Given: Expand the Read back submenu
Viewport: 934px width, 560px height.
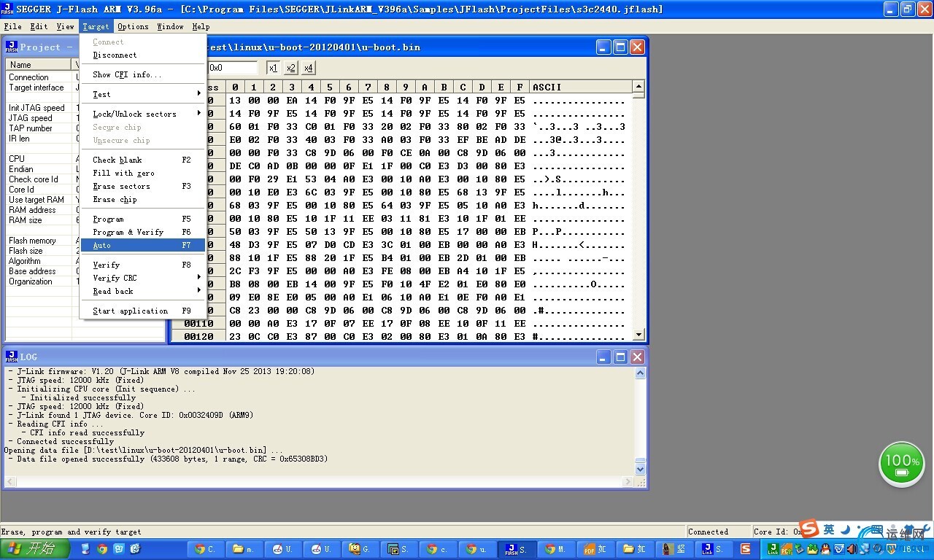Looking at the screenshot, I should (143, 291).
